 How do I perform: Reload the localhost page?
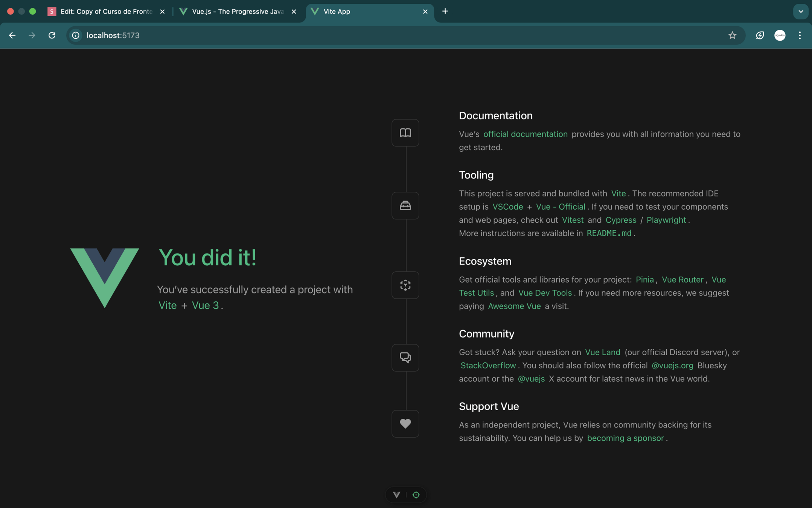(52, 35)
